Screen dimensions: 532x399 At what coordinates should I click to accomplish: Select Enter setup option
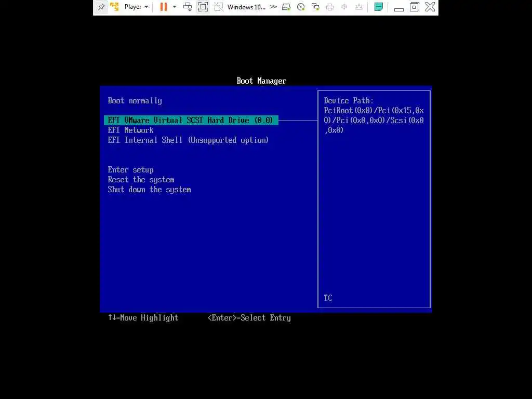130,170
